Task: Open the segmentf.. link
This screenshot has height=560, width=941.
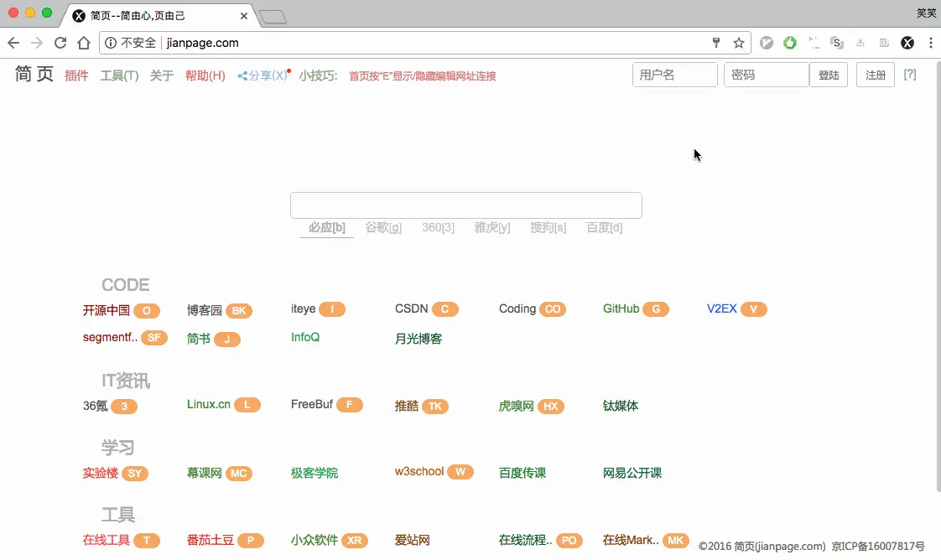Action: click(x=111, y=338)
